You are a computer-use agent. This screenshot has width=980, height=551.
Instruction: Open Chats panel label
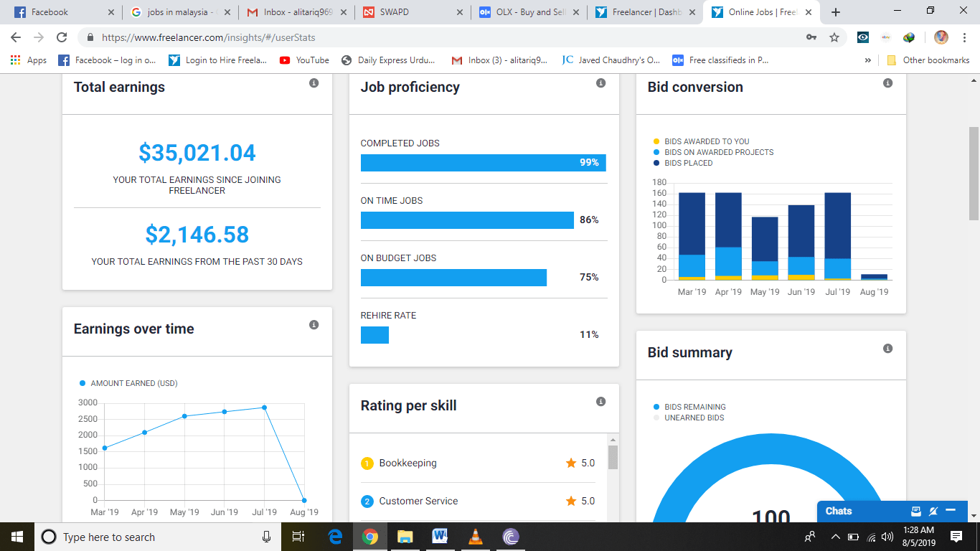click(839, 511)
